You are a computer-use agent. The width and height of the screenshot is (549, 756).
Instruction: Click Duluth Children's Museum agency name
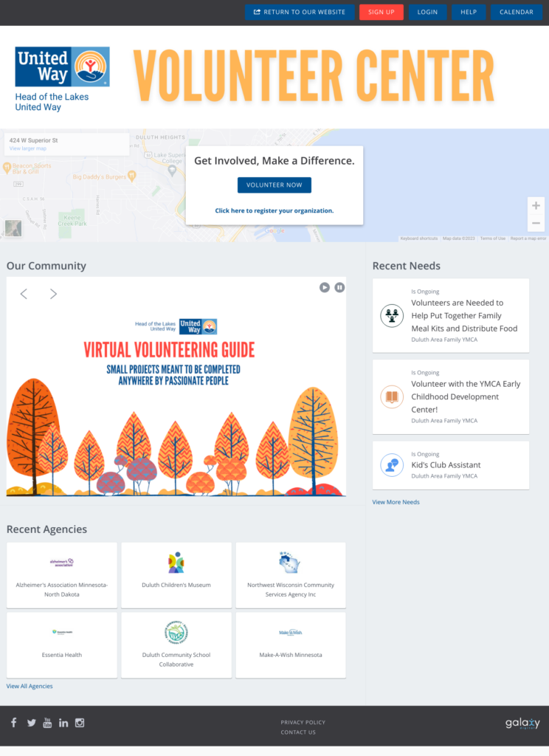point(176,585)
